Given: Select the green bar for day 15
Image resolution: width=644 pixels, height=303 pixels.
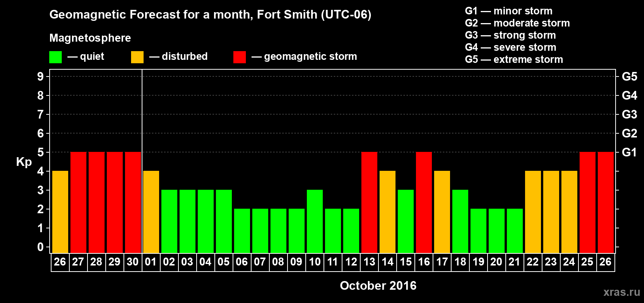Looking at the screenshot, I should tap(406, 221).
